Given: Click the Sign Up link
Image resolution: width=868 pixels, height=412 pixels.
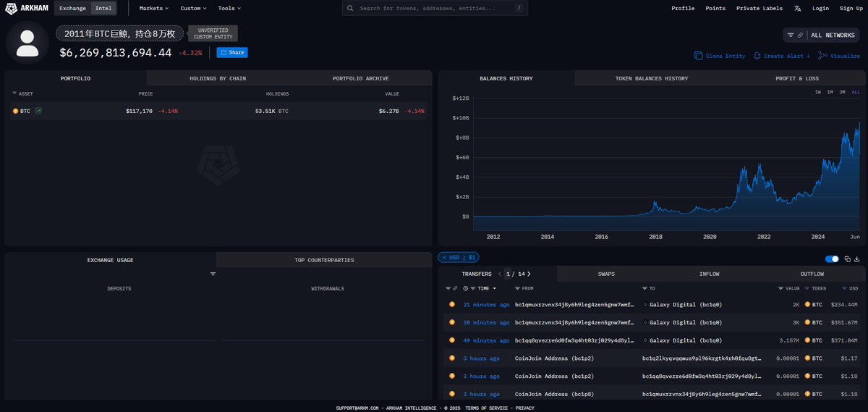Looking at the screenshot, I should [851, 8].
